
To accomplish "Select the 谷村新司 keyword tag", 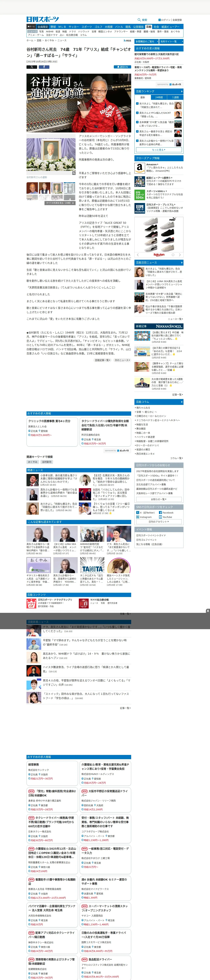I will click(47, 462).
